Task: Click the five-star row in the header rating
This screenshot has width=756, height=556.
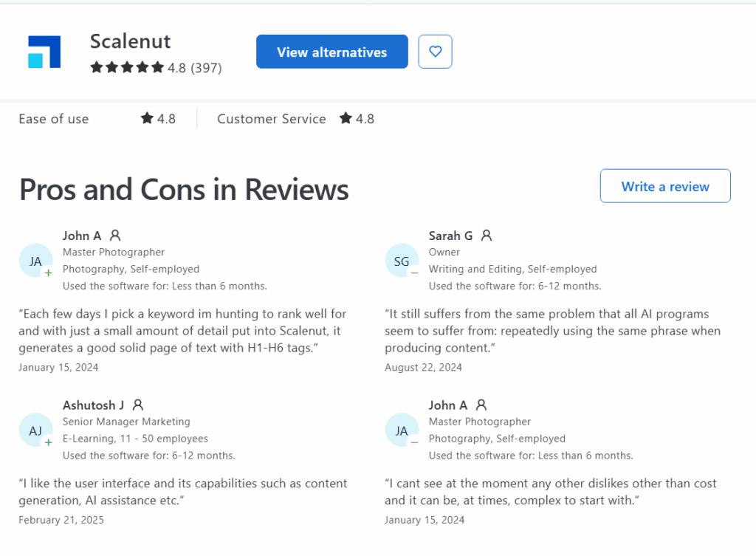Action: tap(127, 67)
